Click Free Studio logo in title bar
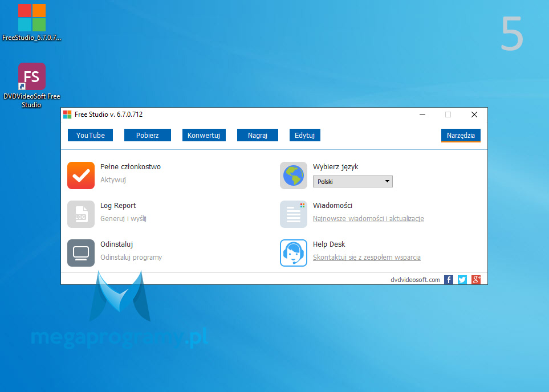 pos(67,115)
